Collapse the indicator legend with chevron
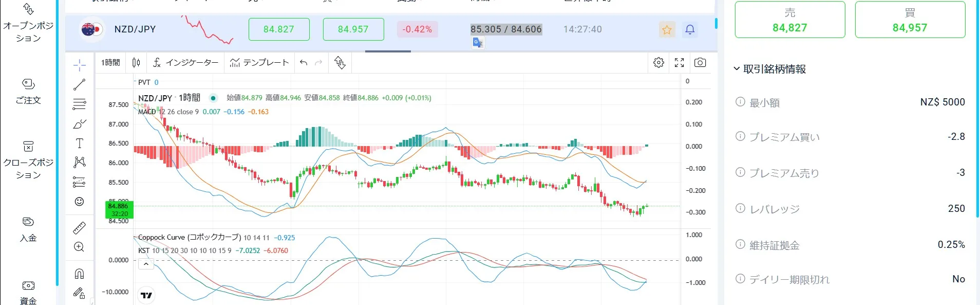Screen dimensions: 980x305 pos(146,264)
